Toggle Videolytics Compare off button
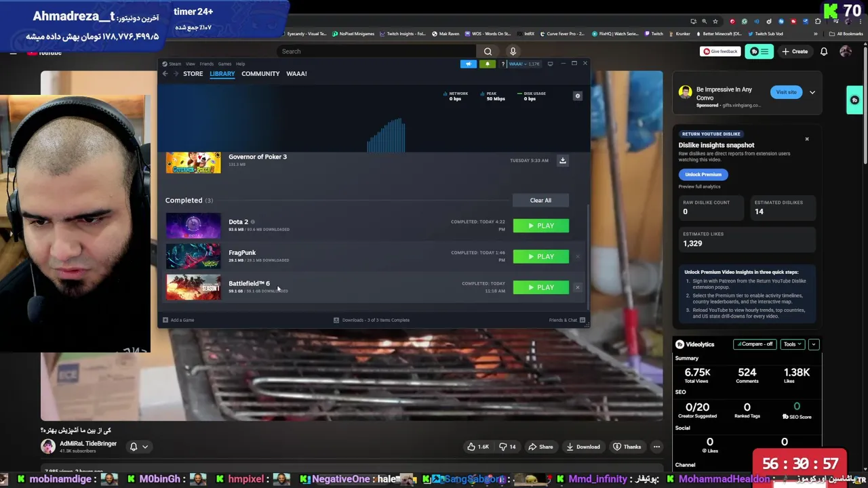The image size is (868, 488). [x=755, y=344]
